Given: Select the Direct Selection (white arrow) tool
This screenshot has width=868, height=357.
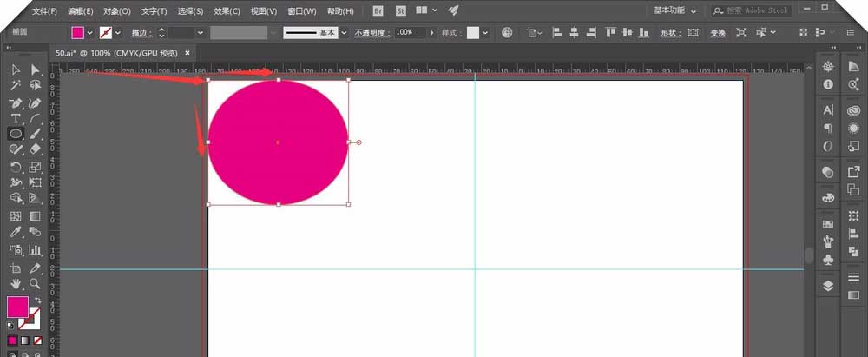Looking at the screenshot, I should click(x=36, y=69).
